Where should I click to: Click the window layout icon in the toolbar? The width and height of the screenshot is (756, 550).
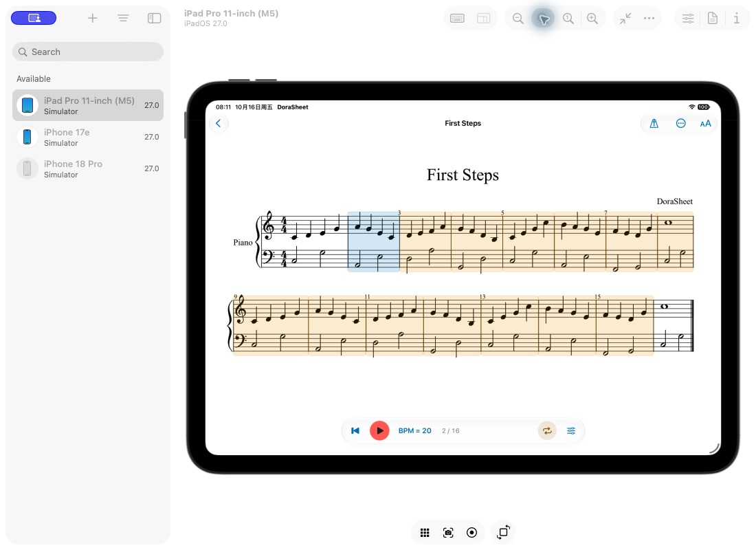click(x=483, y=19)
